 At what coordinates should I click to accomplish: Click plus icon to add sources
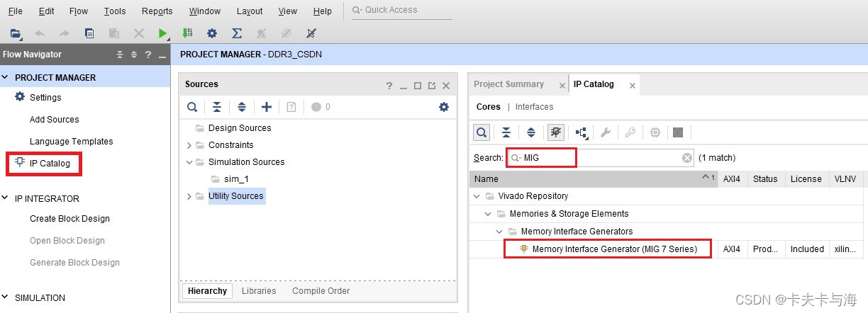(267, 107)
